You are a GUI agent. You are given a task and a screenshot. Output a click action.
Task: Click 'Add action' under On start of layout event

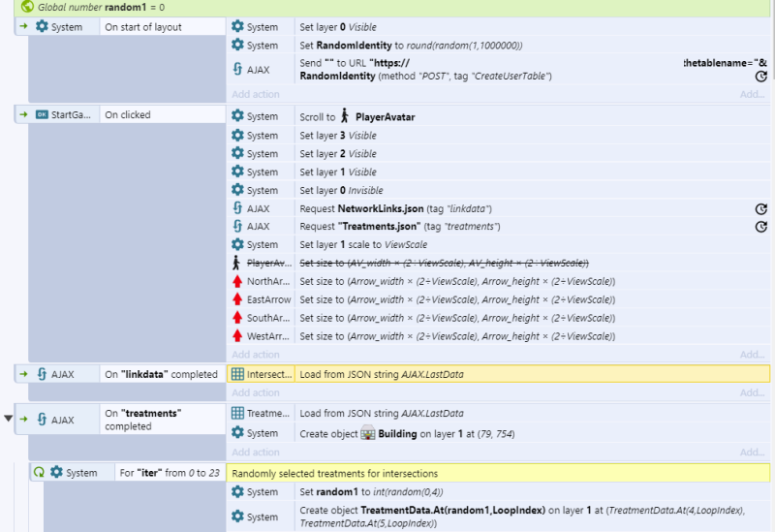(256, 94)
